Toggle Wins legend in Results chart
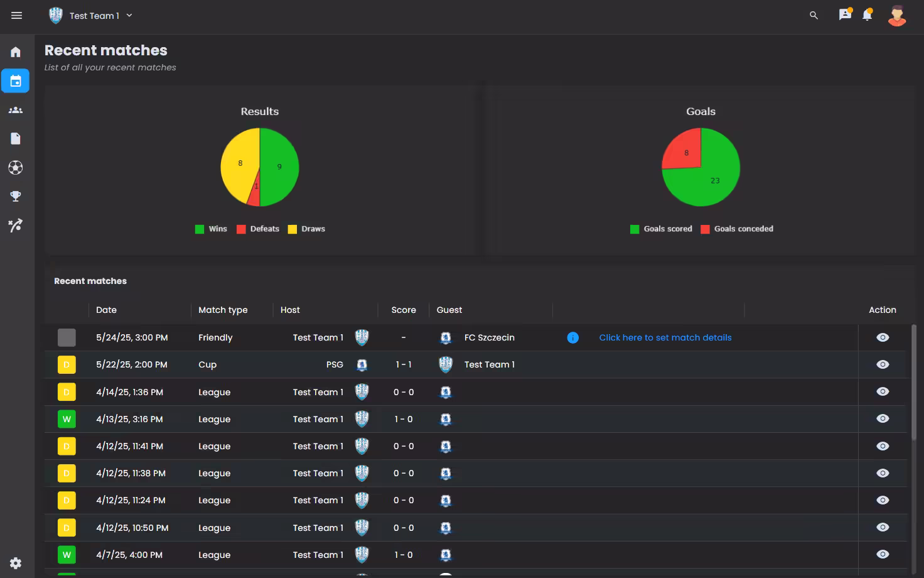This screenshot has width=924, height=578. pyautogui.click(x=212, y=229)
